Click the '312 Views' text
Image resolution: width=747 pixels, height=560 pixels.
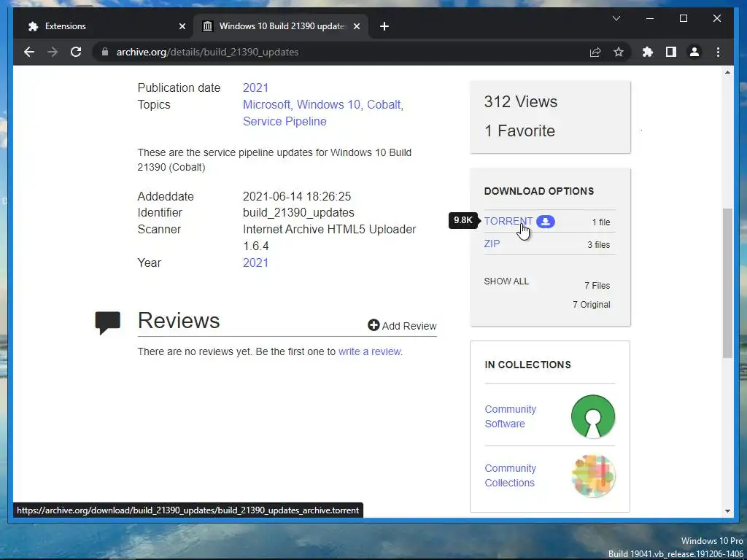pyautogui.click(x=521, y=101)
